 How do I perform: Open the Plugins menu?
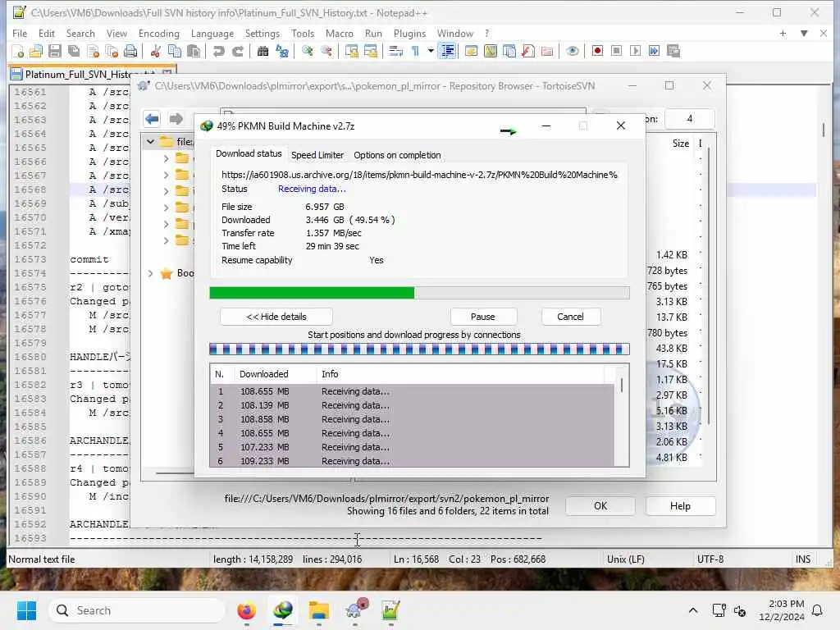click(410, 33)
